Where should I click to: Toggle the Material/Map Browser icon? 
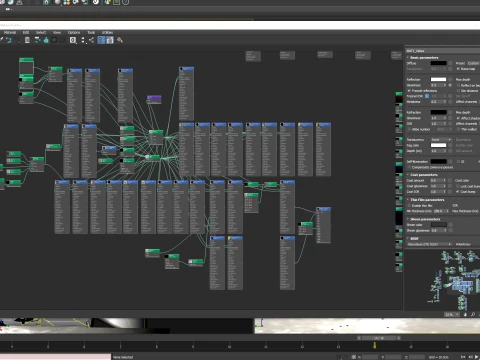pos(101,40)
